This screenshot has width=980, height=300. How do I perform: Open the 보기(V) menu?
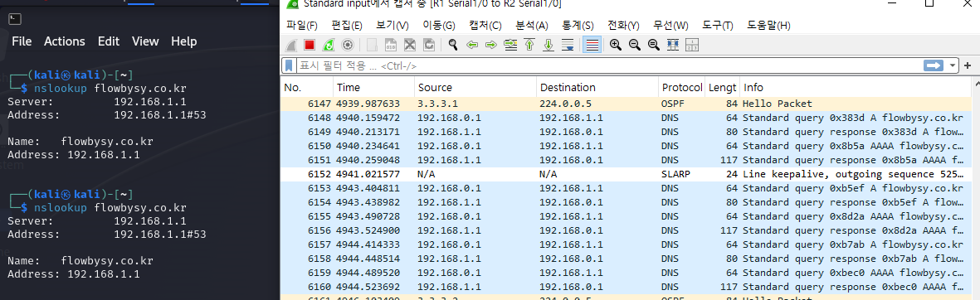(392, 26)
